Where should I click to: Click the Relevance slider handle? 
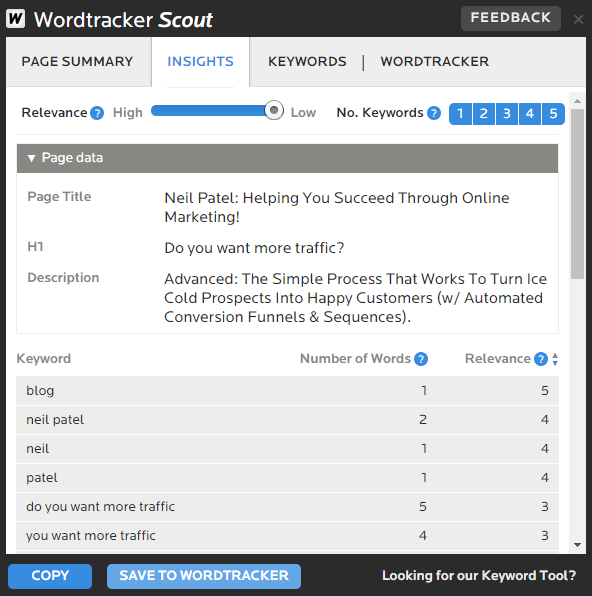click(x=274, y=110)
